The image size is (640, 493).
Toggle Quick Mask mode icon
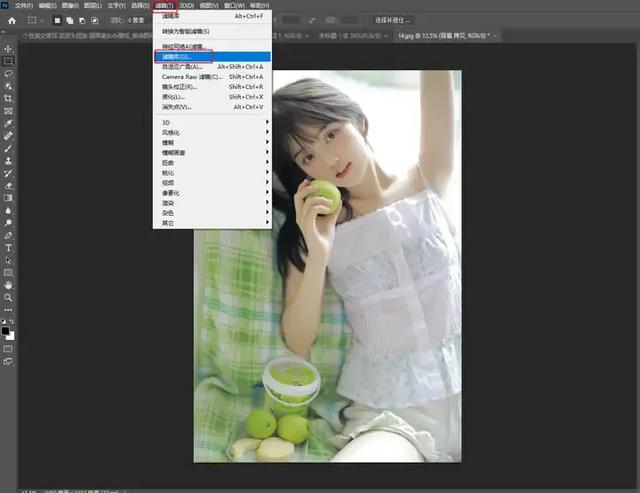tap(8, 349)
